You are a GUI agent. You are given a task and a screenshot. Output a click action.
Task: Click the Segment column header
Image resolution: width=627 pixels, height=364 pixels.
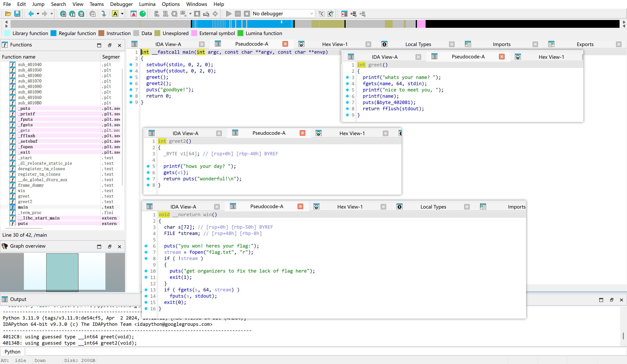pyautogui.click(x=111, y=57)
